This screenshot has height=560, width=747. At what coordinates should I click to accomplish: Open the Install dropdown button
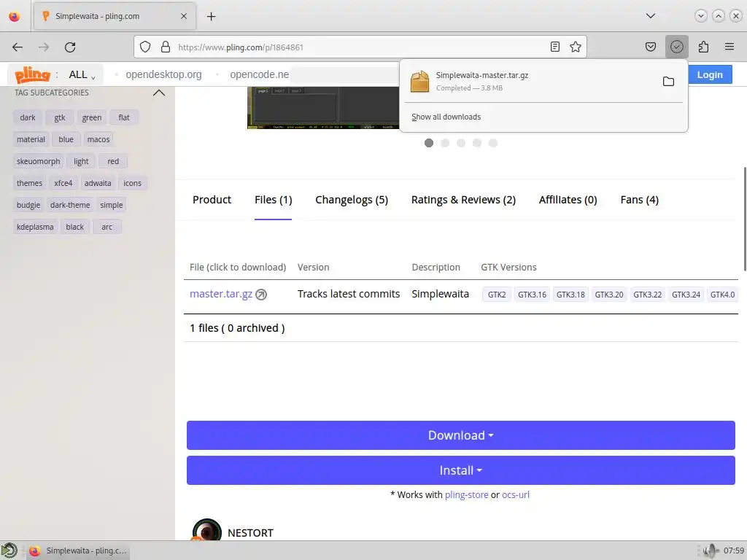[461, 470]
